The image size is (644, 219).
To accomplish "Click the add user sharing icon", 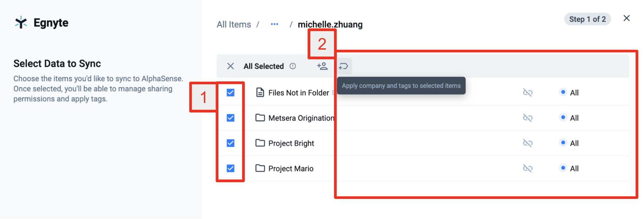I will click(x=322, y=66).
